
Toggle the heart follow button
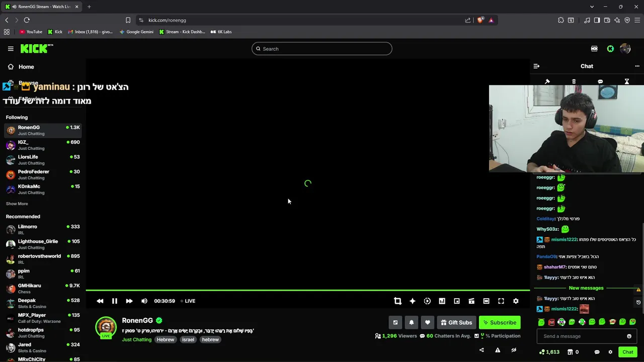coord(428,322)
